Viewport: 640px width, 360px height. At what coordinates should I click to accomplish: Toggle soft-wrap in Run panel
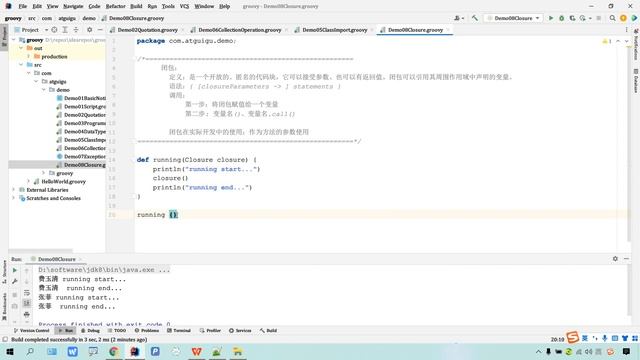(x=27, y=293)
